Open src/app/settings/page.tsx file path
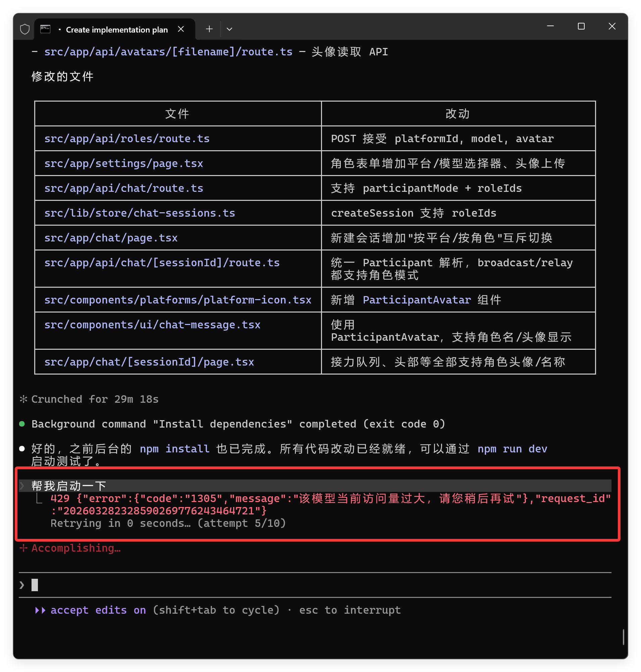The height and width of the screenshot is (672, 641). [124, 164]
